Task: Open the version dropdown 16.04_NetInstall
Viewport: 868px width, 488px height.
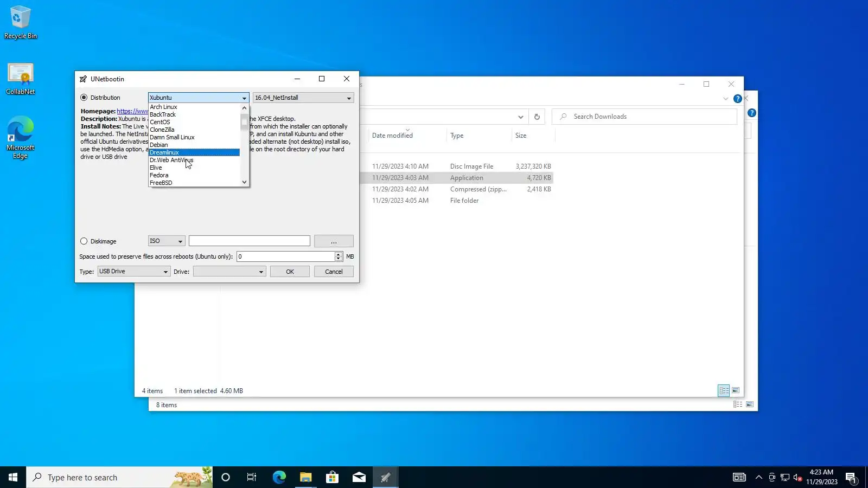Action: [x=303, y=98]
